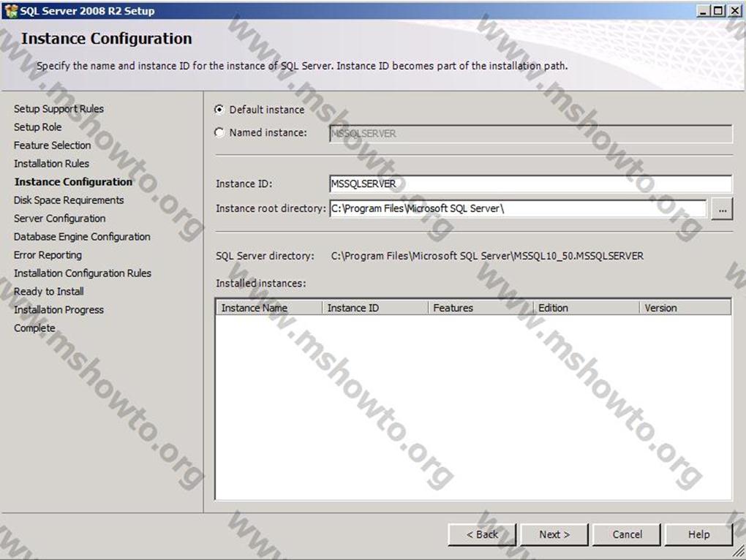Select Installation Rules step
Image resolution: width=746 pixels, height=560 pixels.
tap(51, 164)
